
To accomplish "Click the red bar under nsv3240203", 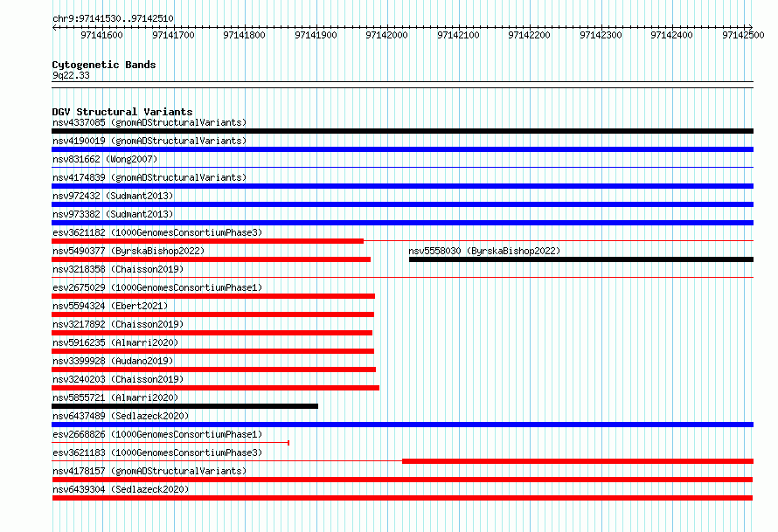I will pos(215,388).
